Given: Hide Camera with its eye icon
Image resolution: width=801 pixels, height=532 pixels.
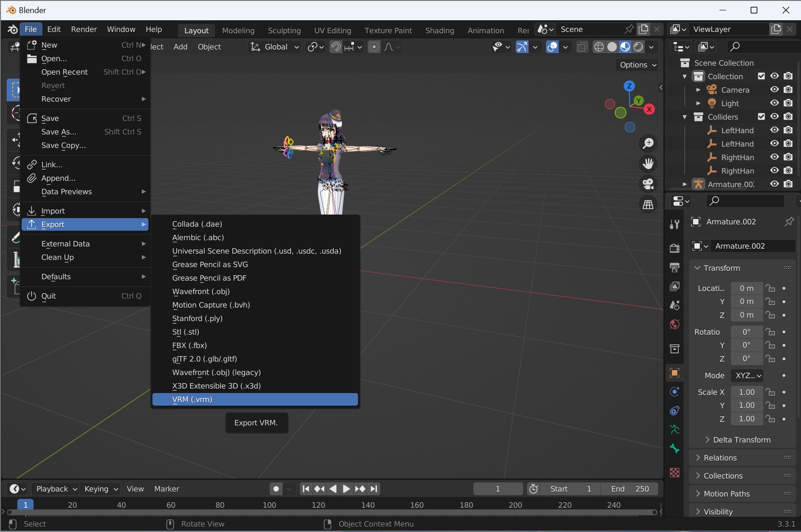Looking at the screenshot, I should (774, 89).
